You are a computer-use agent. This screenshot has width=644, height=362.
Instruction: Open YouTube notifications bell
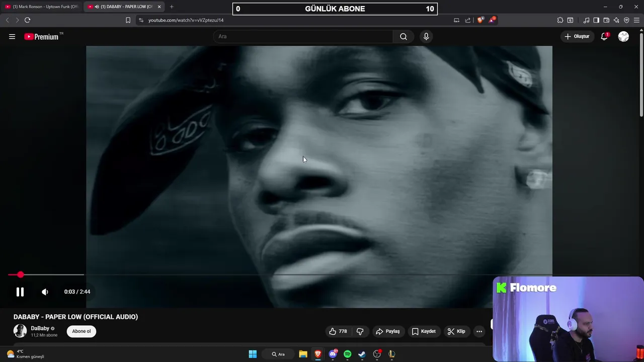coord(604,36)
